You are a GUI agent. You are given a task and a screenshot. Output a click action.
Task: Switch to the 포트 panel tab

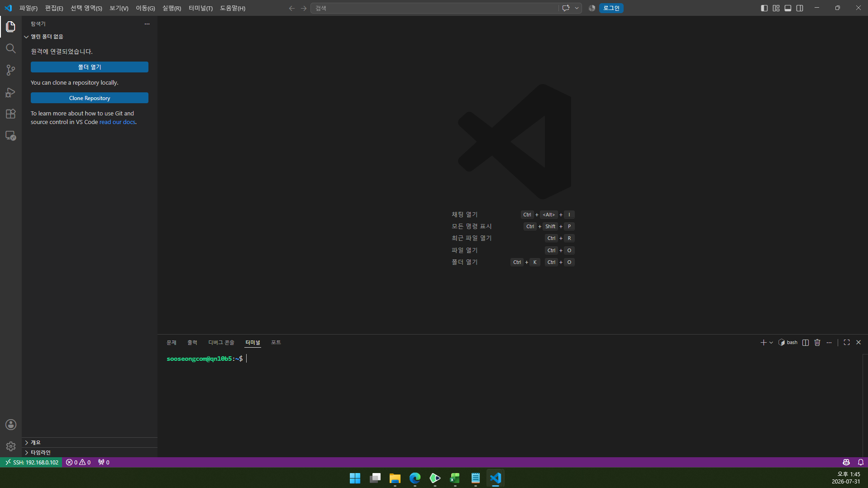click(276, 343)
